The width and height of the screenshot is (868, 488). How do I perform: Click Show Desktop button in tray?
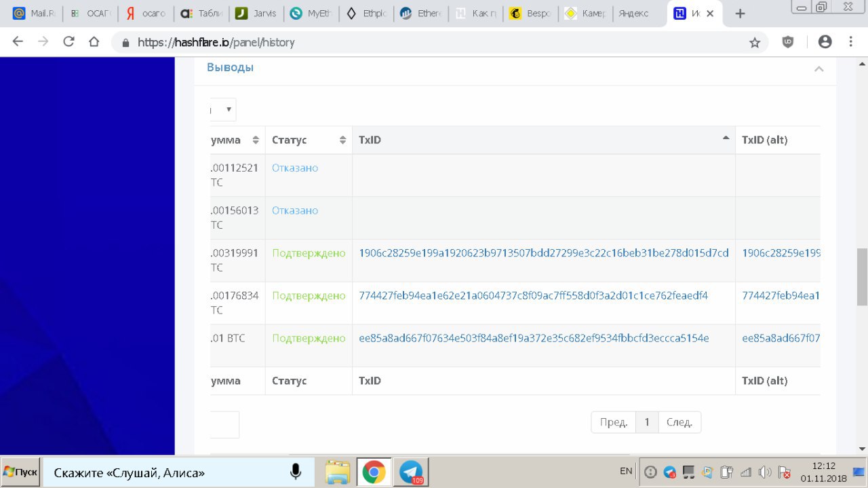pyautogui.click(x=858, y=472)
